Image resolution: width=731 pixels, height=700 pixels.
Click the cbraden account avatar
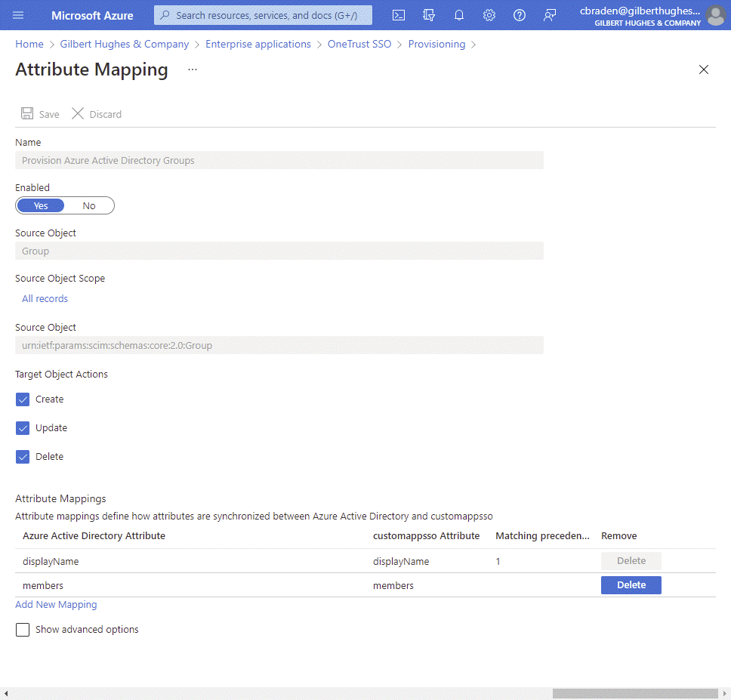click(x=714, y=16)
